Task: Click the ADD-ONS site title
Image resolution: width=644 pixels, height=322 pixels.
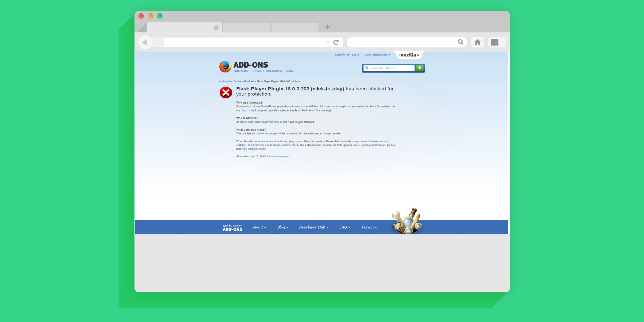Action: point(251,65)
